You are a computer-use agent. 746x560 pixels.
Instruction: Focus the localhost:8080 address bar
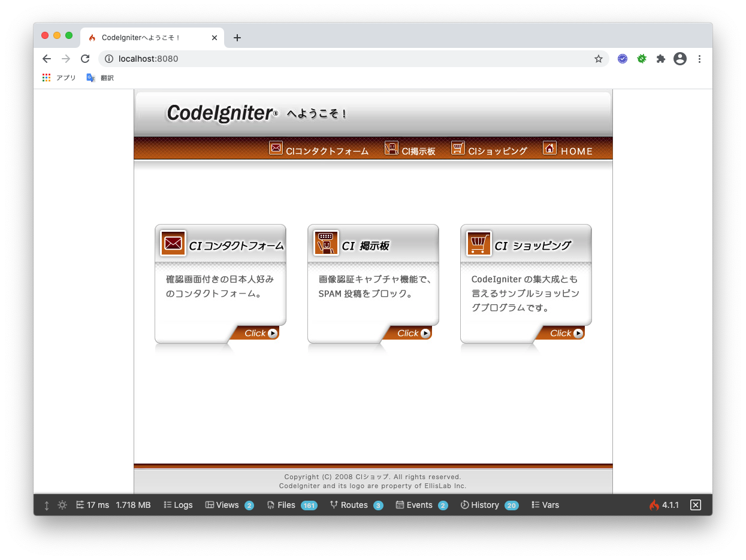(354, 59)
